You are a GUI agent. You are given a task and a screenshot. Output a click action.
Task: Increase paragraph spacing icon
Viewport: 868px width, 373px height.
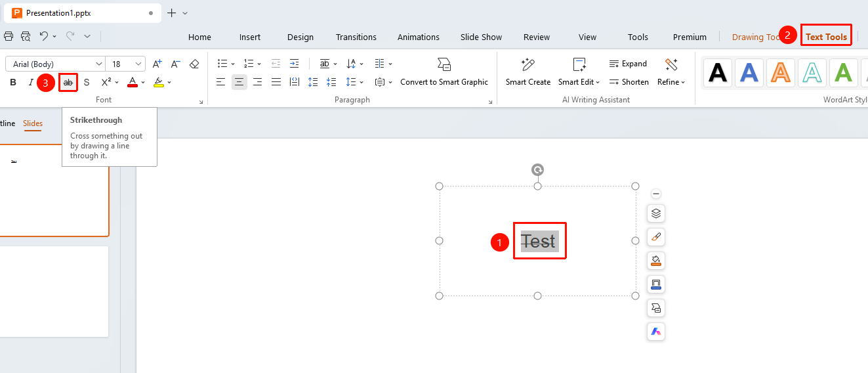(x=313, y=82)
